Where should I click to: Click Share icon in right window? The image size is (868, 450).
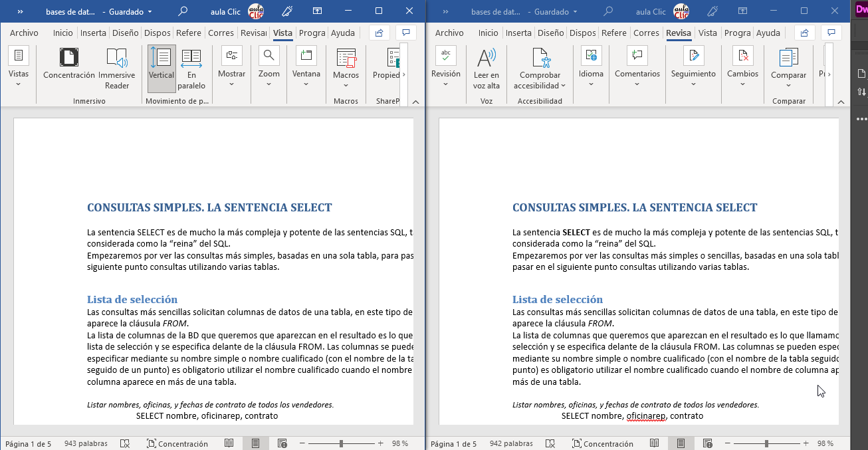click(805, 33)
